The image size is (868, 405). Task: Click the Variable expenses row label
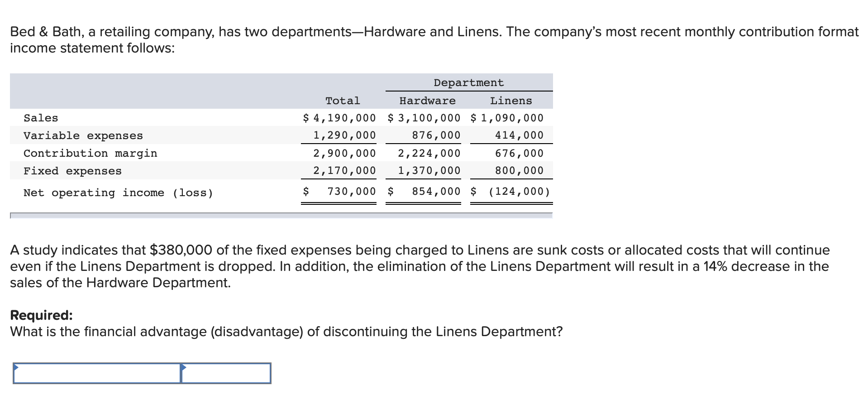[83, 136]
